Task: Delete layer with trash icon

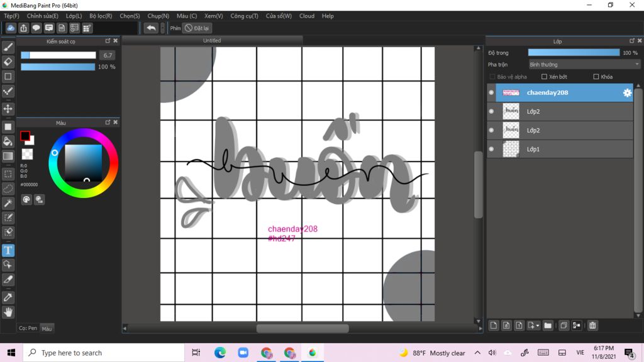Action: 592,326
